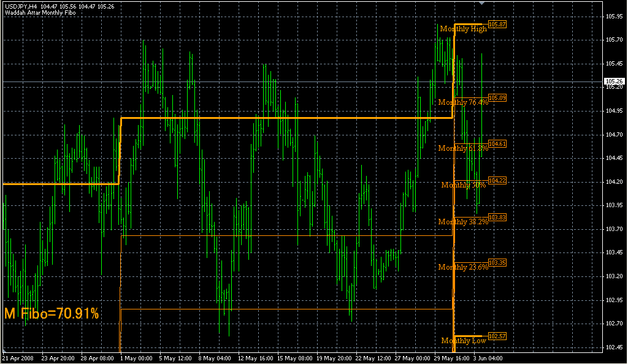The height and width of the screenshot is (364, 628).
Task: Click the 102.57 price tag
Action: tap(497, 336)
